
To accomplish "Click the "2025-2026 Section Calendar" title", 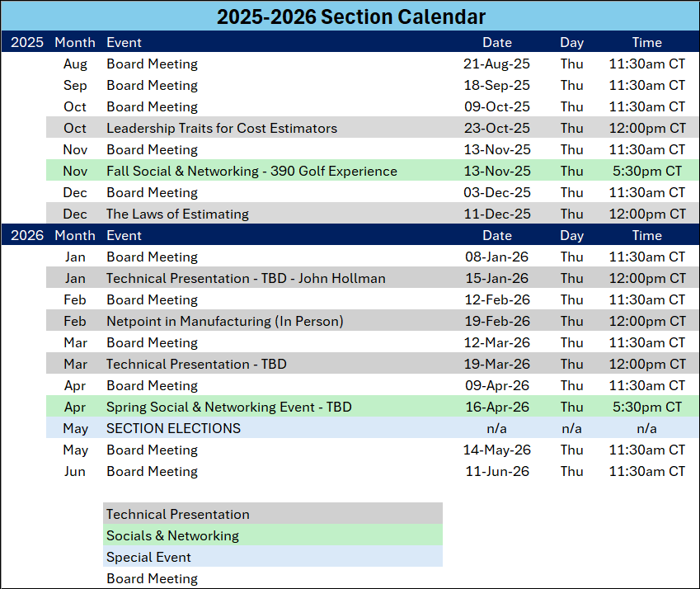I will click(351, 16).
